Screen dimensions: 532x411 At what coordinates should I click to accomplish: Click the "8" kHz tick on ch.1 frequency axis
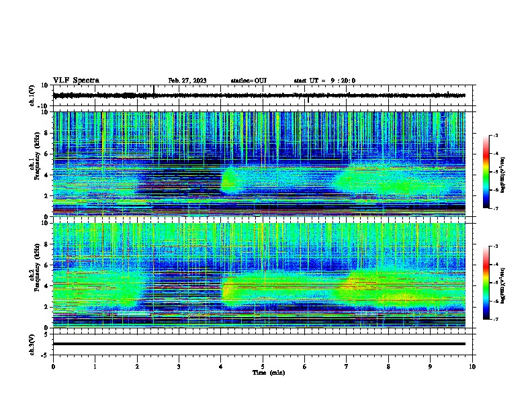point(47,133)
